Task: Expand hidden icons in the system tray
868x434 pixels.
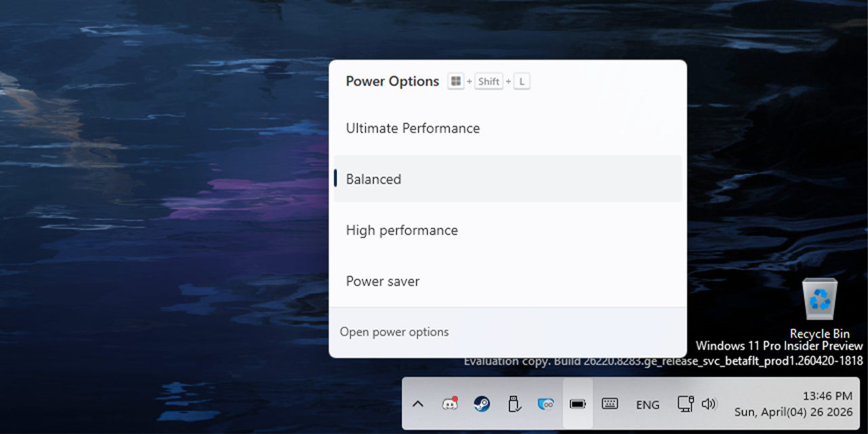Action: tap(418, 403)
